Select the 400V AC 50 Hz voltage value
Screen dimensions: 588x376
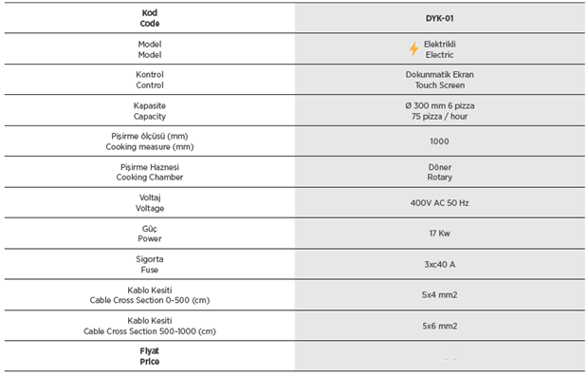point(439,203)
